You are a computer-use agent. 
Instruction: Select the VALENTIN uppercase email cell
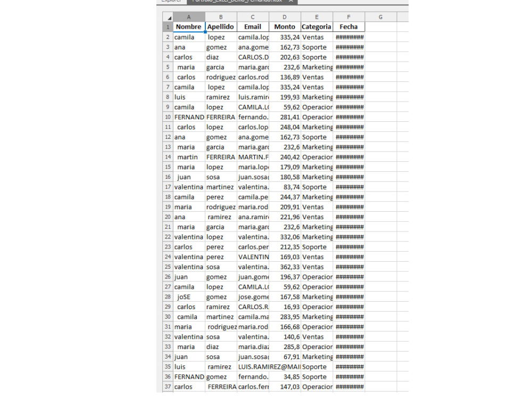(x=253, y=257)
